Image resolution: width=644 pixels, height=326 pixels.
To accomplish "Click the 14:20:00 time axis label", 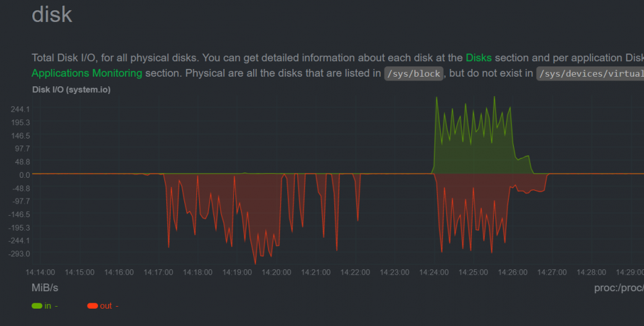I will tap(276, 272).
